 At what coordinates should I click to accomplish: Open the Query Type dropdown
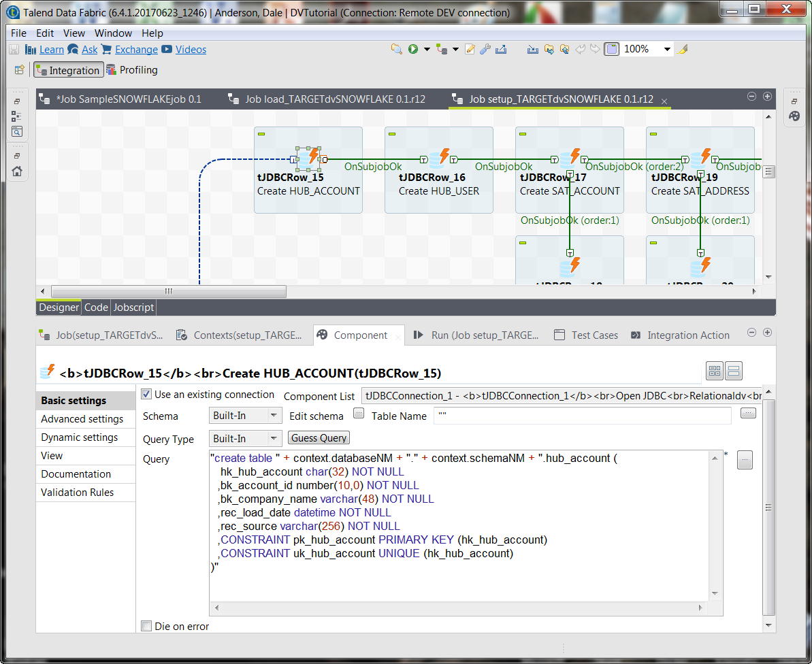pos(245,439)
